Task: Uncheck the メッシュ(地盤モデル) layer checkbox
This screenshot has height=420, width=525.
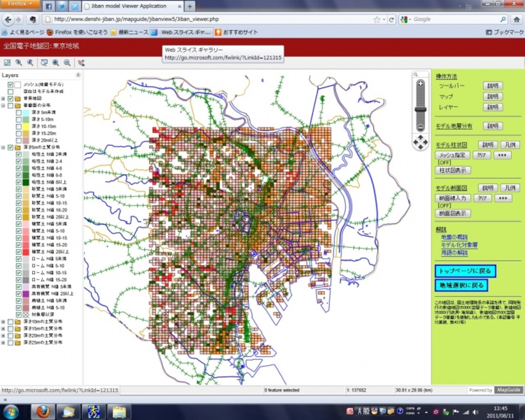Action: coord(10,84)
